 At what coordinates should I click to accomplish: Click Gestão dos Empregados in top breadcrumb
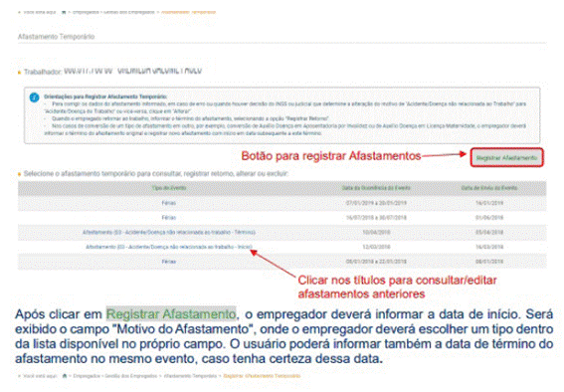click(129, 12)
